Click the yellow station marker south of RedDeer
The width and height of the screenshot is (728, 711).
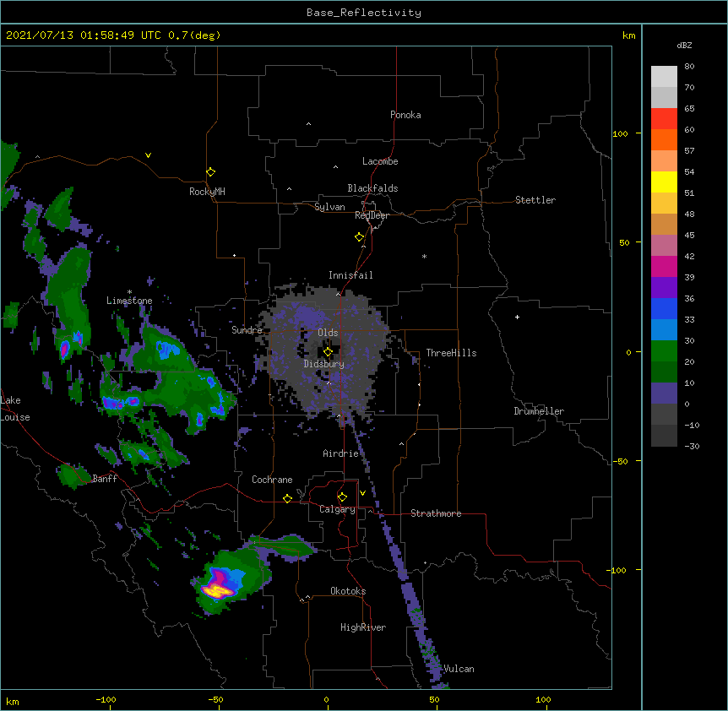[359, 237]
